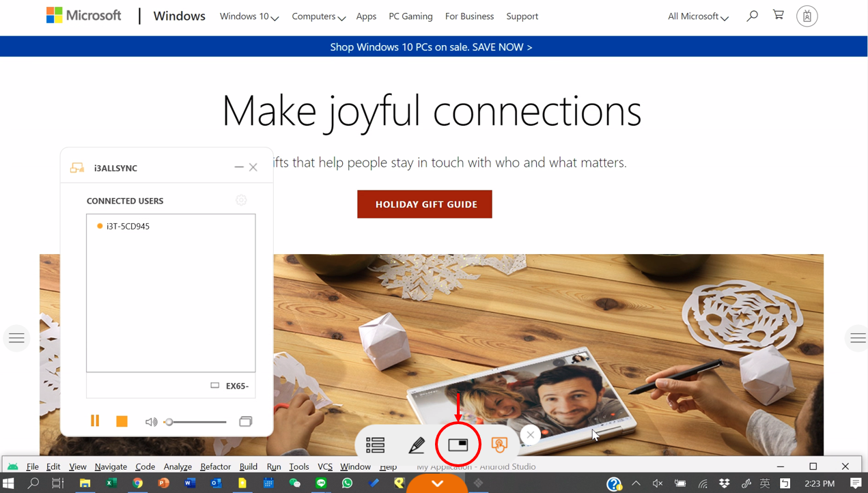Click the window mode icon beside volume slider
868x493 pixels.
tap(245, 421)
